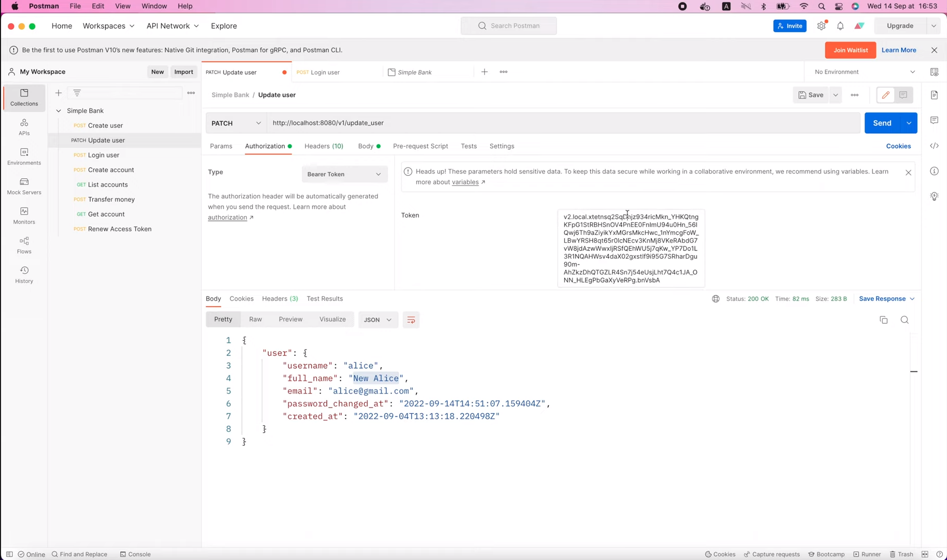The height and width of the screenshot is (560, 947).
Task: Open the related requests lightbulb icon
Action: [x=934, y=196]
